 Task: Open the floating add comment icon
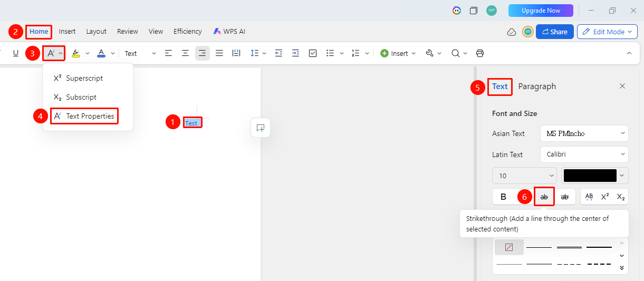pyautogui.click(x=261, y=128)
